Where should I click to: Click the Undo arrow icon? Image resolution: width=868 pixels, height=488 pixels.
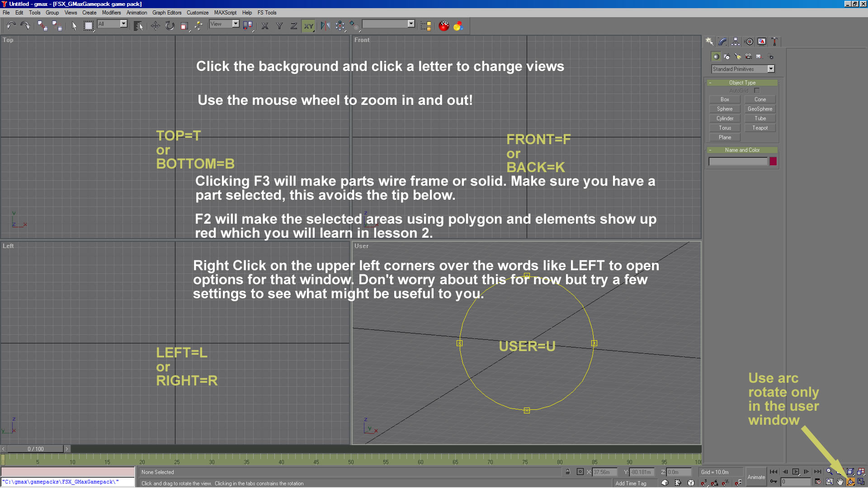11,26
